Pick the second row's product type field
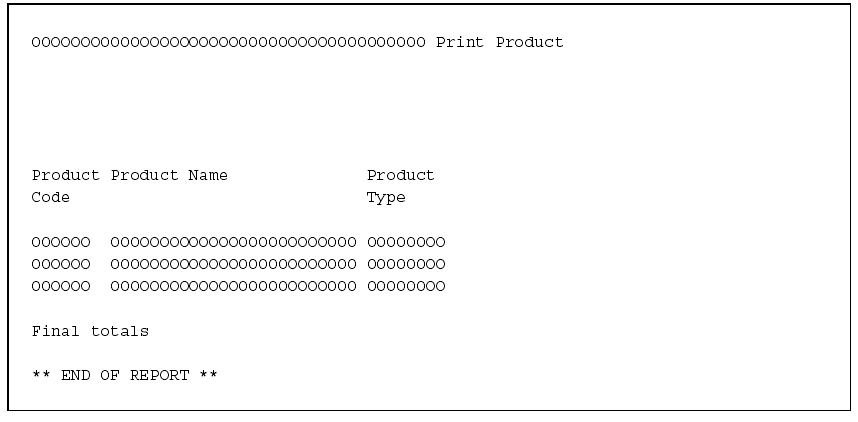Screen dimensions: 858x422 [406, 264]
